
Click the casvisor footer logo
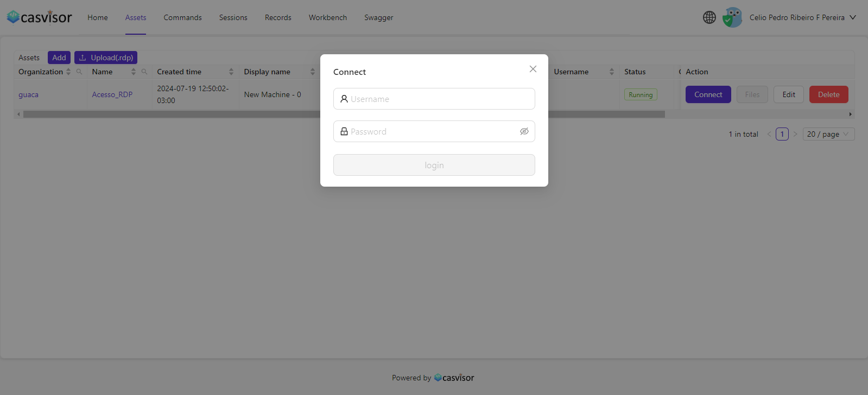click(454, 378)
